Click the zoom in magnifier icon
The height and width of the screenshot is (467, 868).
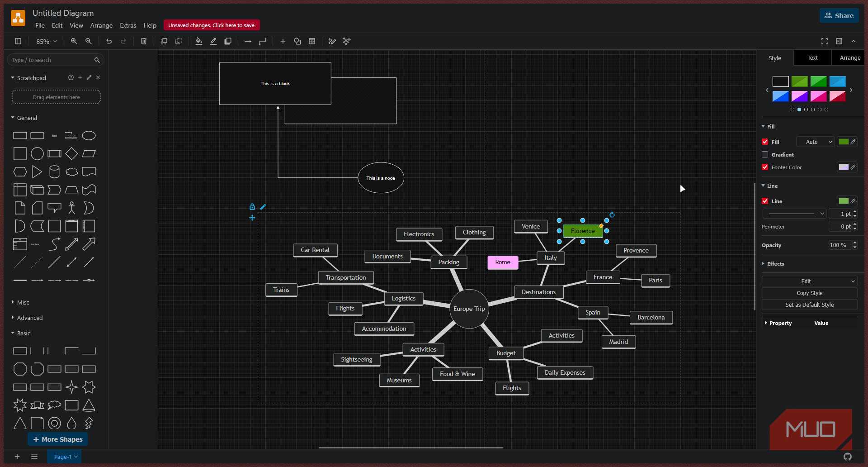[74, 41]
